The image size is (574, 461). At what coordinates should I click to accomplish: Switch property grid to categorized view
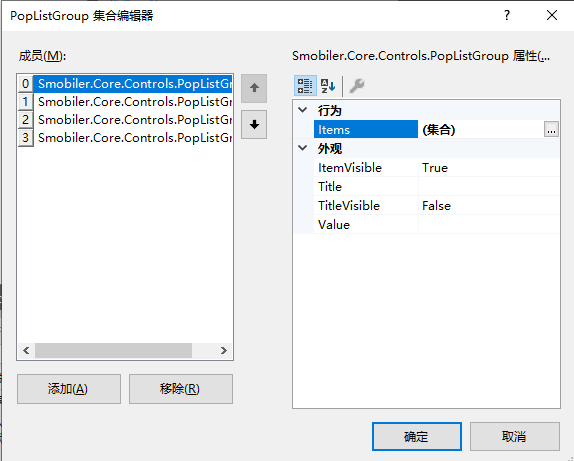[305, 86]
